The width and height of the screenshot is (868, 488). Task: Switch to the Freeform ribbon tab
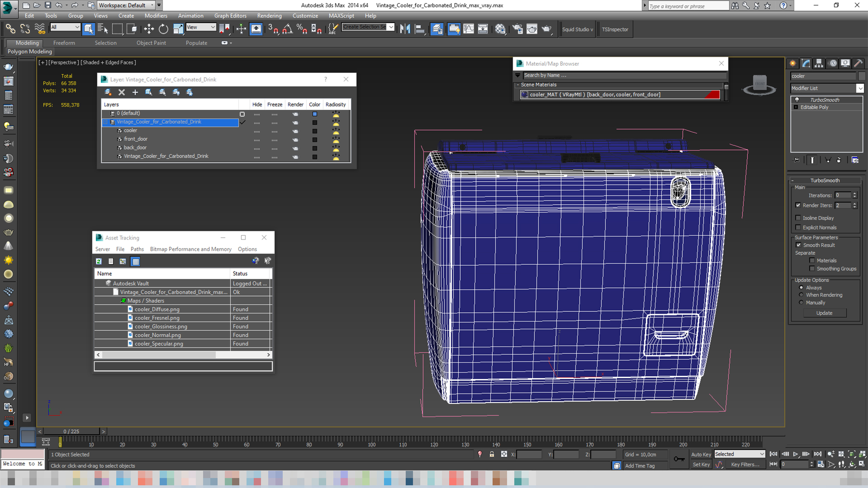tap(64, 43)
